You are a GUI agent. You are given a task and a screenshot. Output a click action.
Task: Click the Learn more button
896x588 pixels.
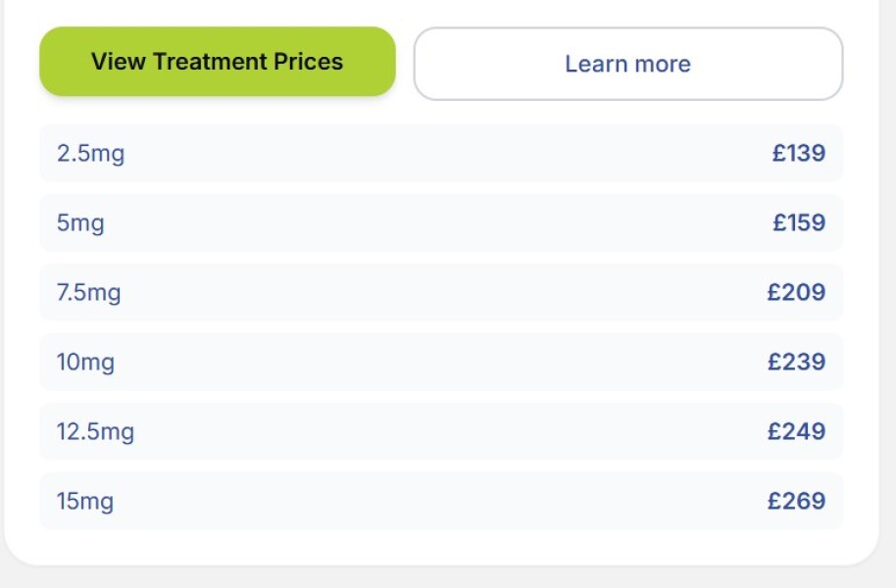click(627, 64)
